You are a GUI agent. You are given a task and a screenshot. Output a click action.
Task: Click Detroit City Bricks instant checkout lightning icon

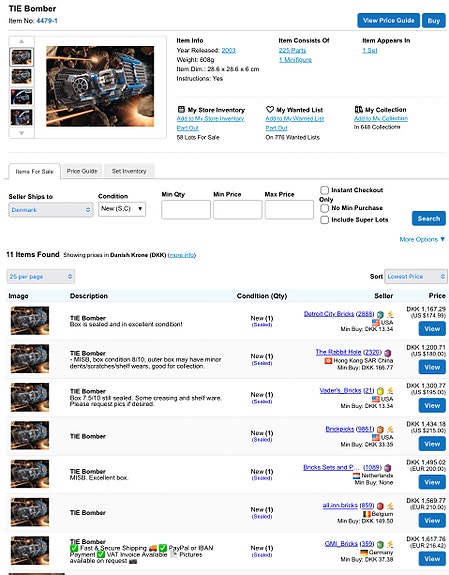(x=390, y=314)
